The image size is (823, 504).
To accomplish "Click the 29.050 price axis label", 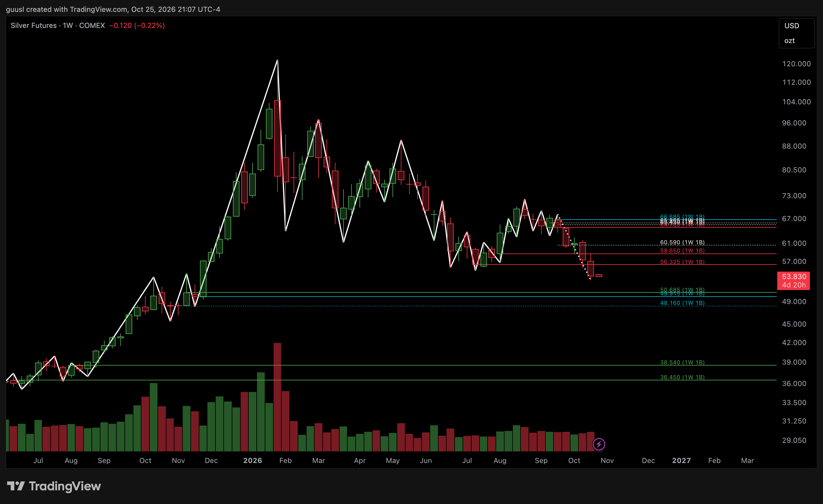I will [794, 440].
